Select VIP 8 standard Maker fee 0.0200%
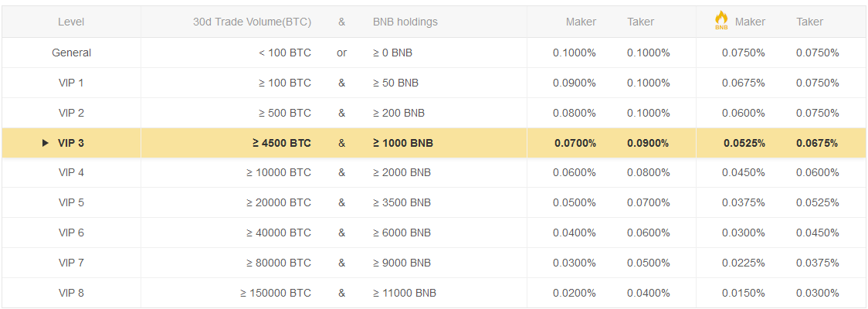 [575, 292]
